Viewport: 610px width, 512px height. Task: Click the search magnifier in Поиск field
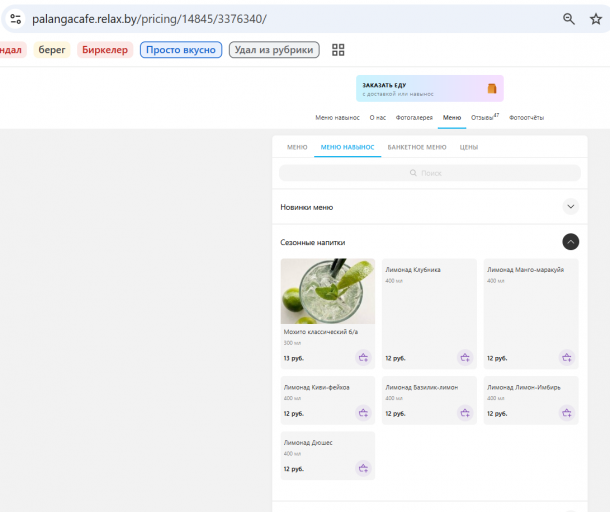pos(413,173)
